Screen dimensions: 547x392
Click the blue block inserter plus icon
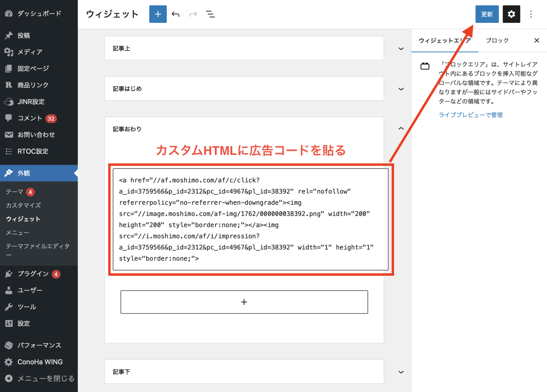[158, 14]
